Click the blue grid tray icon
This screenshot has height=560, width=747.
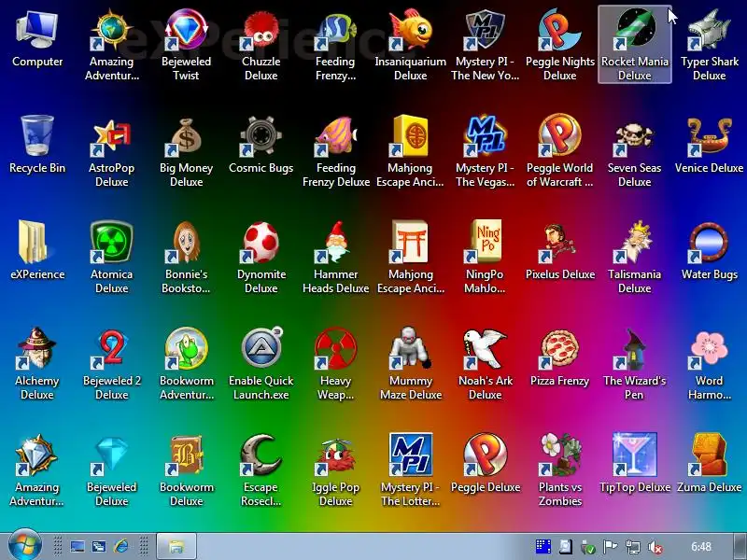(x=543, y=546)
